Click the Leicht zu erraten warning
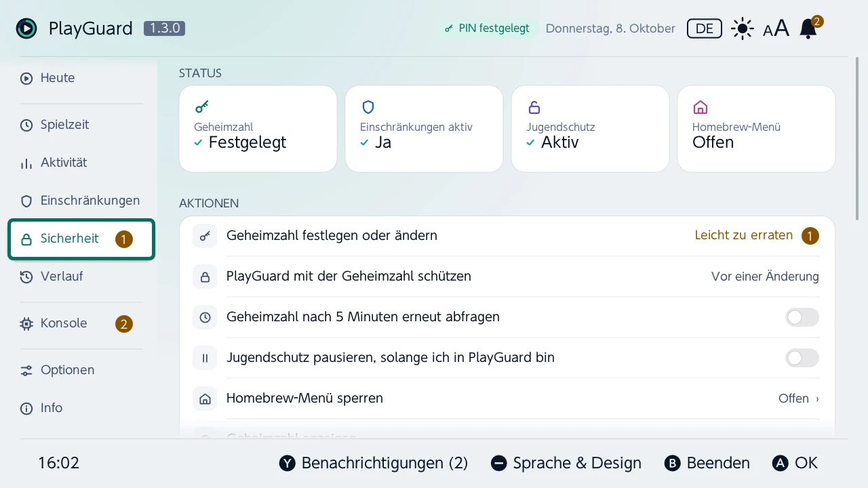Screen dimensions: 868x488 click(x=744, y=235)
